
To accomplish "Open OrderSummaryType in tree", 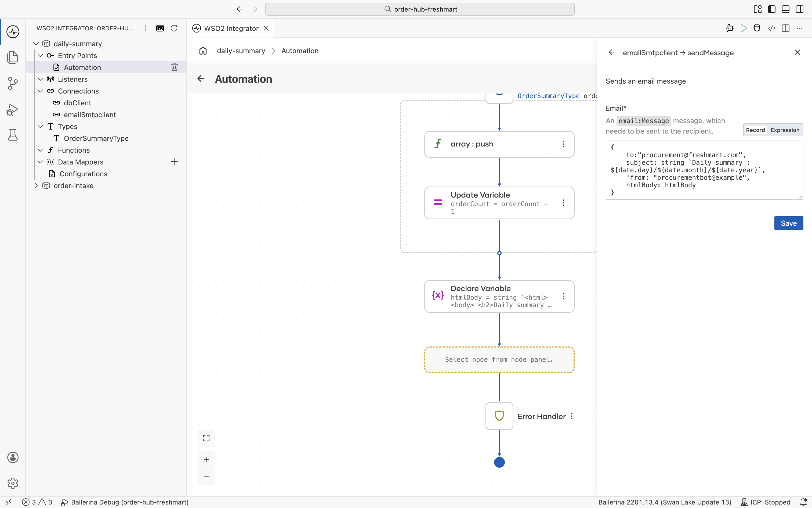I will (96, 138).
